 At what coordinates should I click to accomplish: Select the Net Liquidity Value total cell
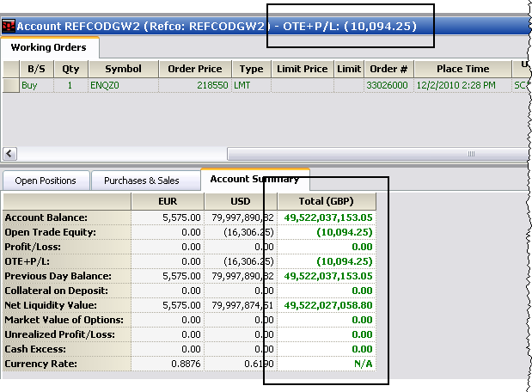[x=326, y=305]
